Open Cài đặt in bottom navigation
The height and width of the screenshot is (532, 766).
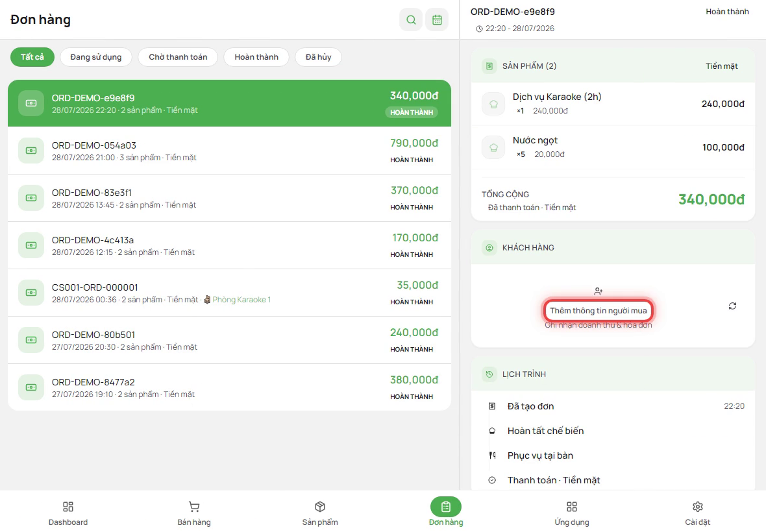698,513
